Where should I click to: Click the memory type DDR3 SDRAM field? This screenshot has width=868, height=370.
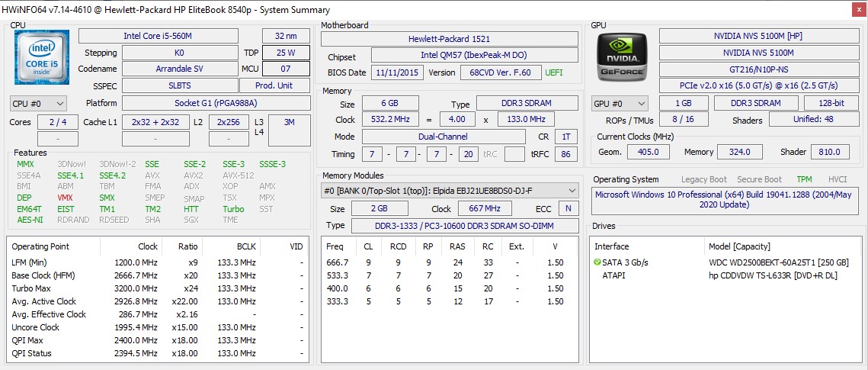[527, 104]
